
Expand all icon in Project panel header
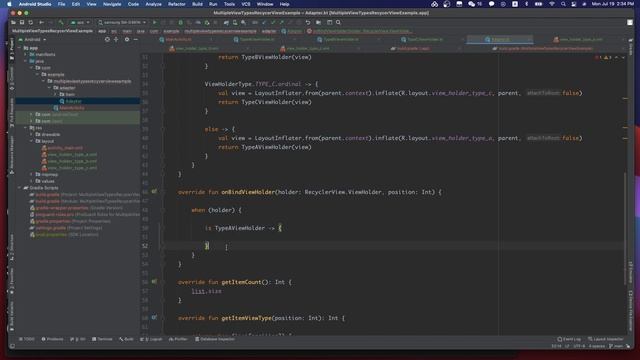(116, 40)
